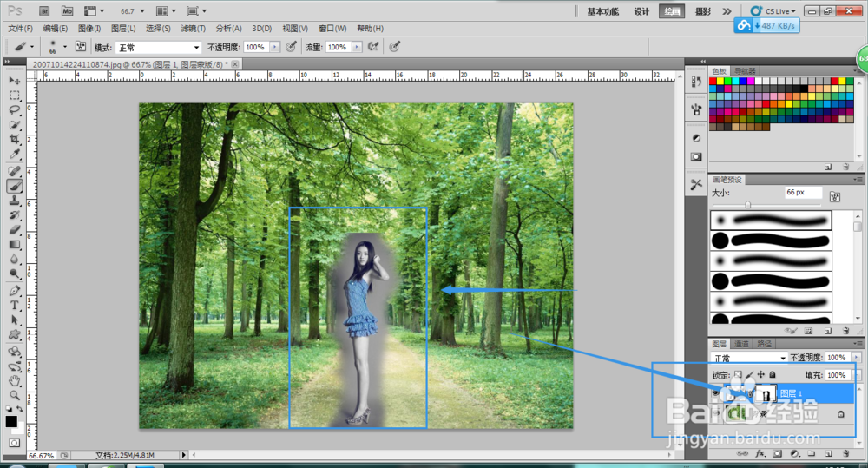Open options bar 不透明度 slider arrow
The height and width of the screenshot is (468, 868).
[x=274, y=47]
